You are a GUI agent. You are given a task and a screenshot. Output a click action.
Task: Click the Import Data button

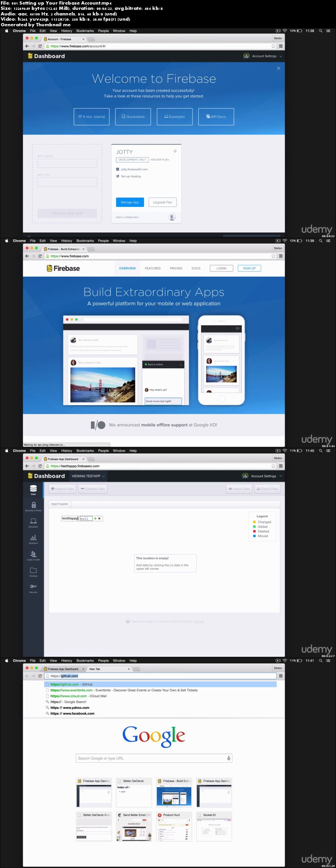point(239,489)
